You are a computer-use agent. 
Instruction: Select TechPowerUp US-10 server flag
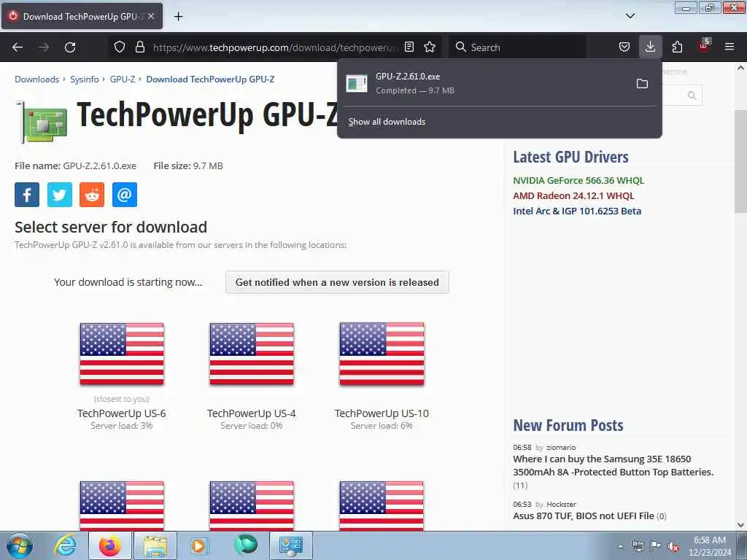click(x=382, y=354)
